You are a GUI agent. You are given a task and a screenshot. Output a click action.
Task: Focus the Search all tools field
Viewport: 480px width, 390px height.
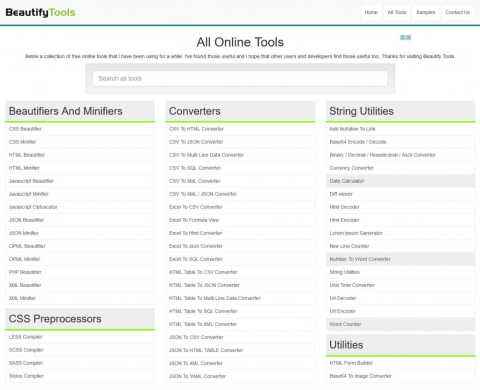[x=240, y=79]
